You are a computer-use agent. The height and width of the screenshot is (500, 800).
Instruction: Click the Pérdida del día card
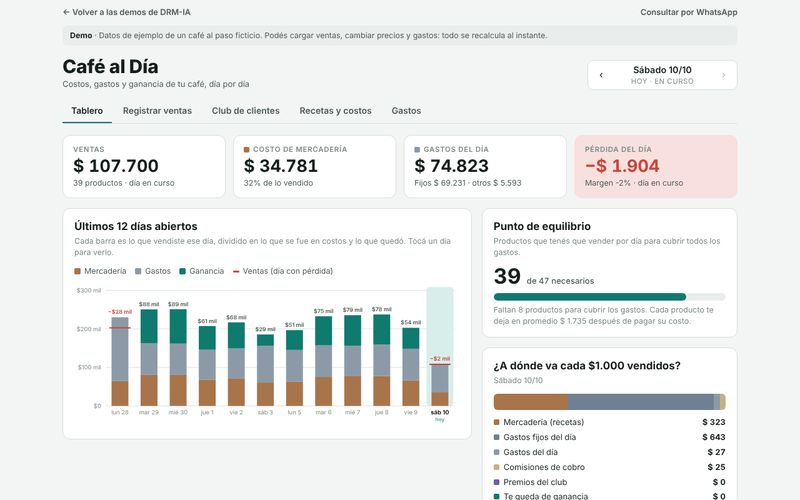(656, 166)
